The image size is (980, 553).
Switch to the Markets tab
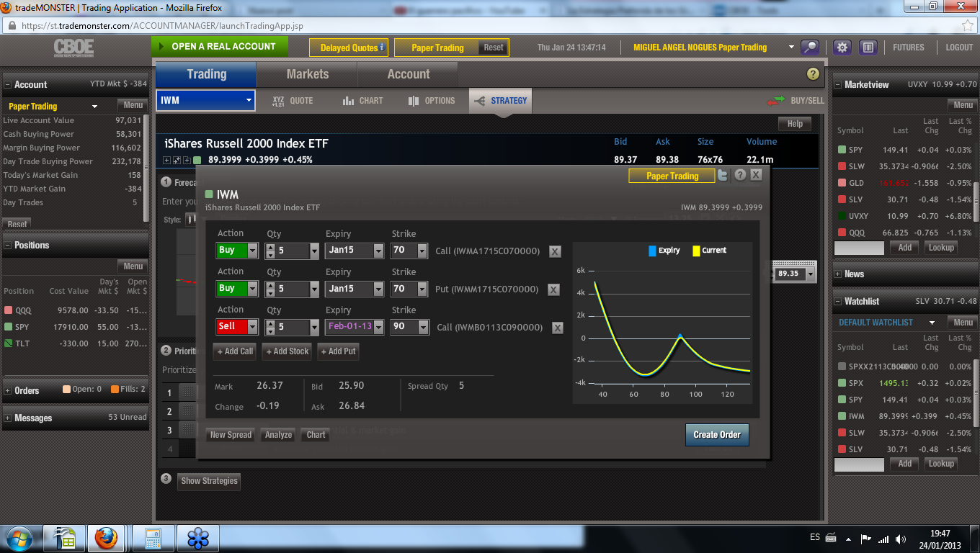[308, 74]
